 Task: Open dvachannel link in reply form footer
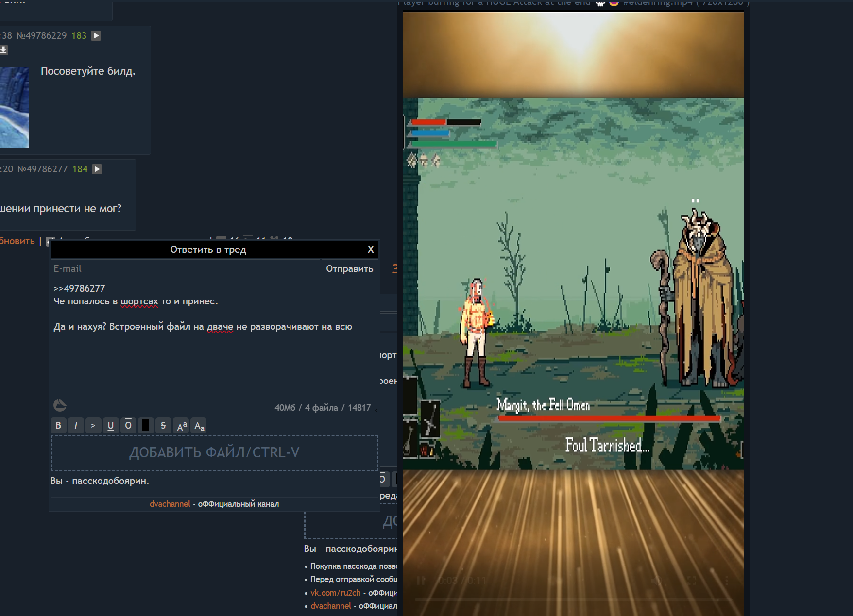pyautogui.click(x=170, y=504)
